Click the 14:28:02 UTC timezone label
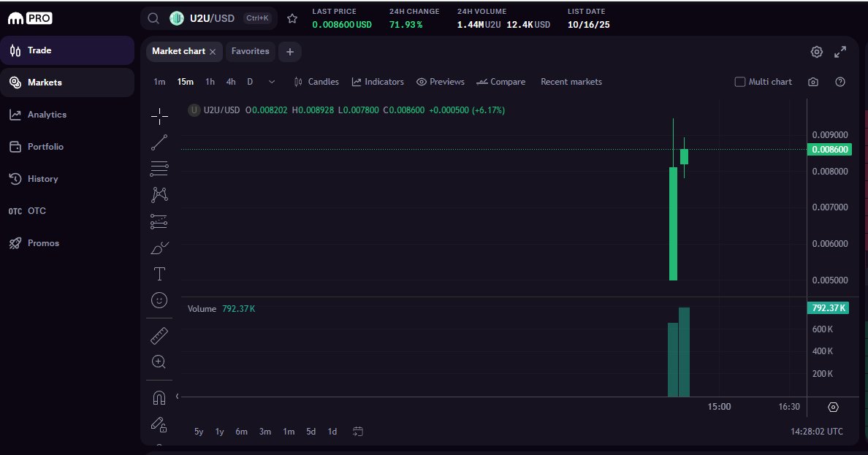The width and height of the screenshot is (868, 455). click(817, 431)
